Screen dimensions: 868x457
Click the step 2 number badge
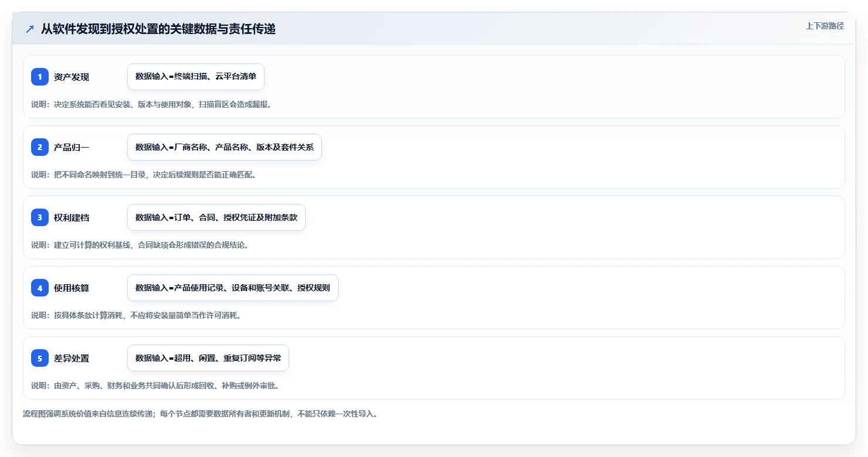(x=40, y=147)
